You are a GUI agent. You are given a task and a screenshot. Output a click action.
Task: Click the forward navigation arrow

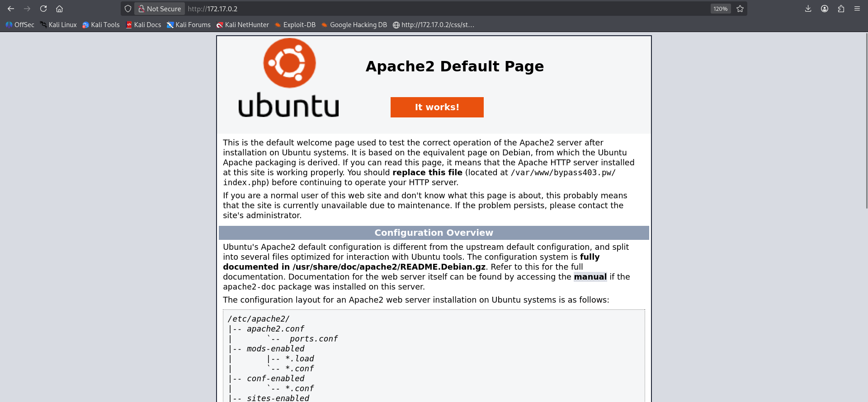pyautogui.click(x=27, y=9)
